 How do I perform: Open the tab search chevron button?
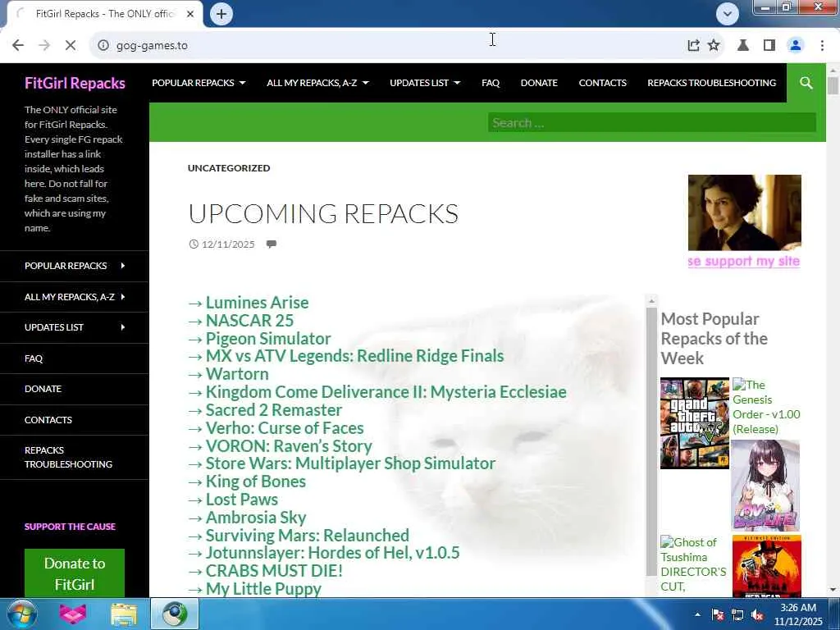click(727, 14)
